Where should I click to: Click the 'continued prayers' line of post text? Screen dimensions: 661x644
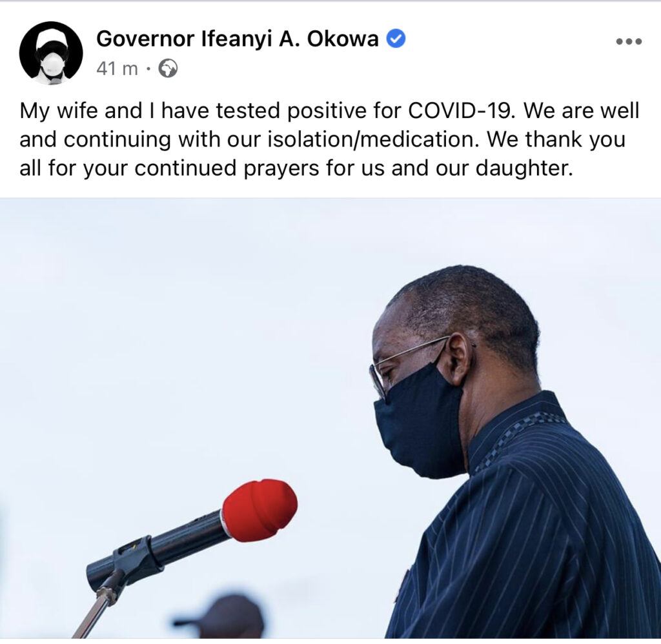tap(296, 168)
